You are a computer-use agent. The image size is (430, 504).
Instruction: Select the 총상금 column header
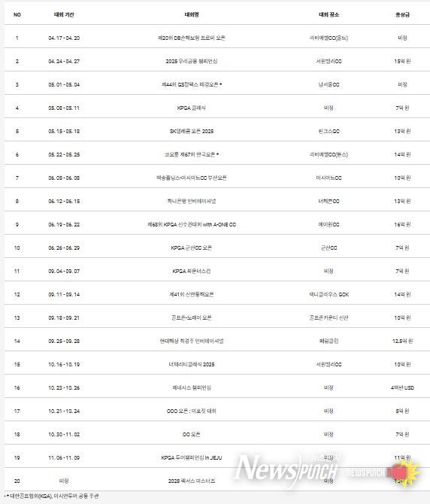[402, 15]
